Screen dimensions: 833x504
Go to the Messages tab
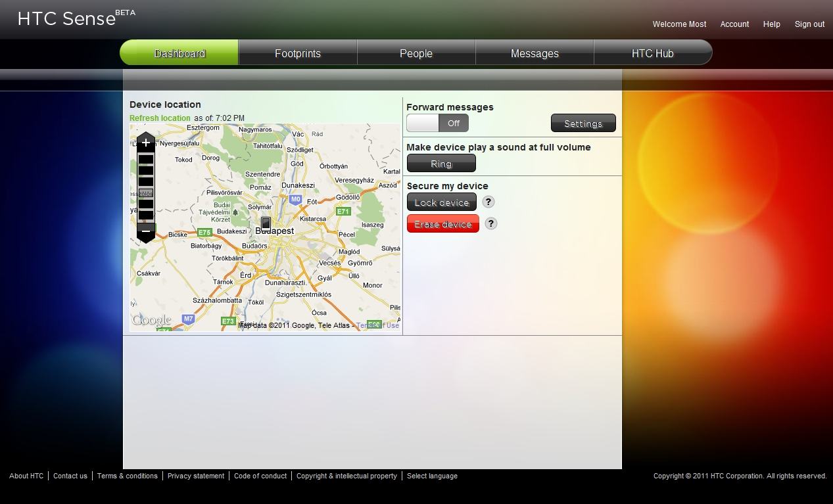[x=535, y=53]
